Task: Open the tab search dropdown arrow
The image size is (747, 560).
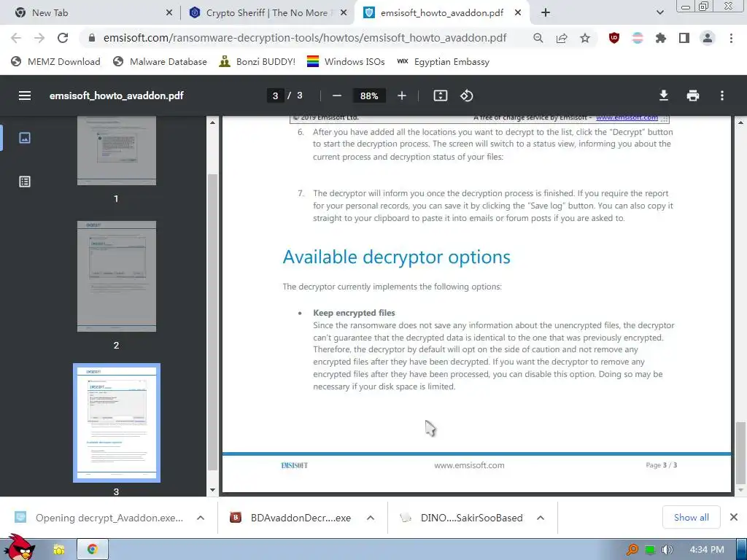Action: pyautogui.click(x=659, y=13)
